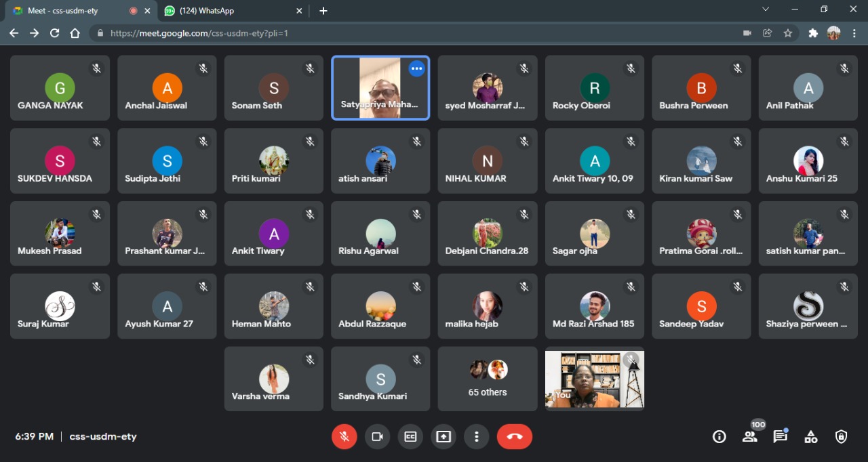Select Priti kumari participant tile
This screenshot has width=868, height=462.
tap(274, 161)
